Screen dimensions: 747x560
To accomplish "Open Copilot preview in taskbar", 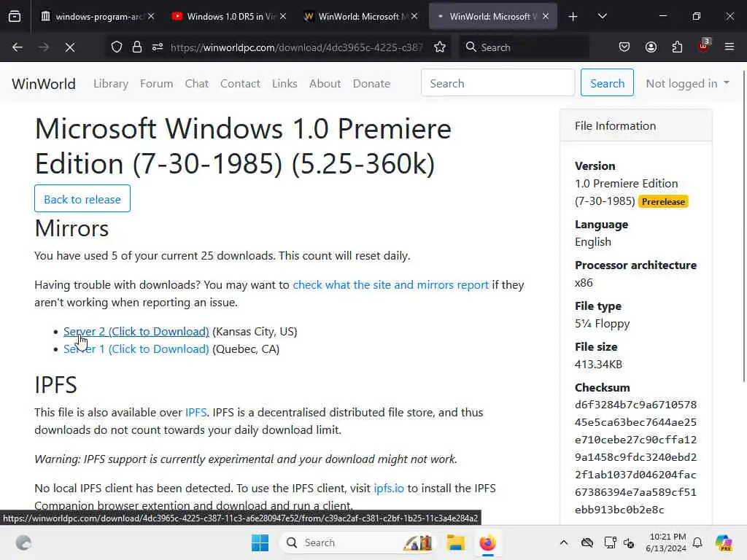I will (723, 542).
